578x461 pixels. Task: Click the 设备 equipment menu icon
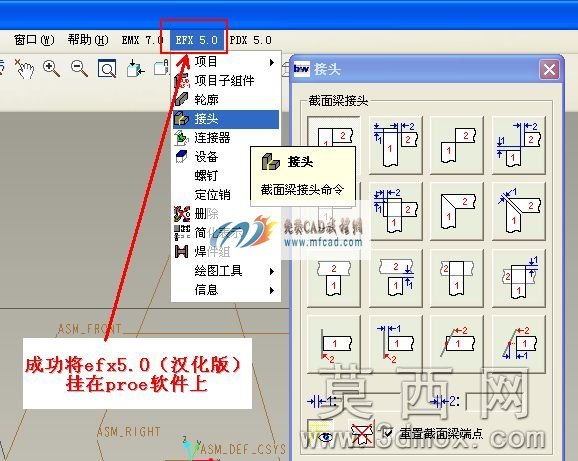coord(182,157)
